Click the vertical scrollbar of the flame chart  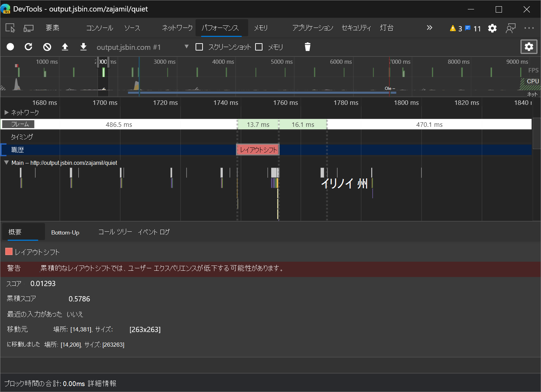click(x=537, y=133)
